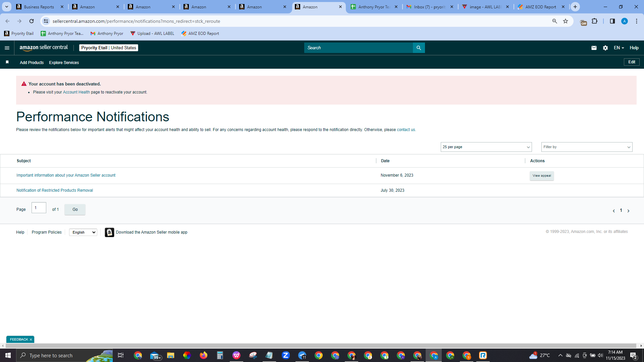Bookmark this page with the star icon
Image resolution: width=644 pixels, height=362 pixels.
(x=566, y=21)
